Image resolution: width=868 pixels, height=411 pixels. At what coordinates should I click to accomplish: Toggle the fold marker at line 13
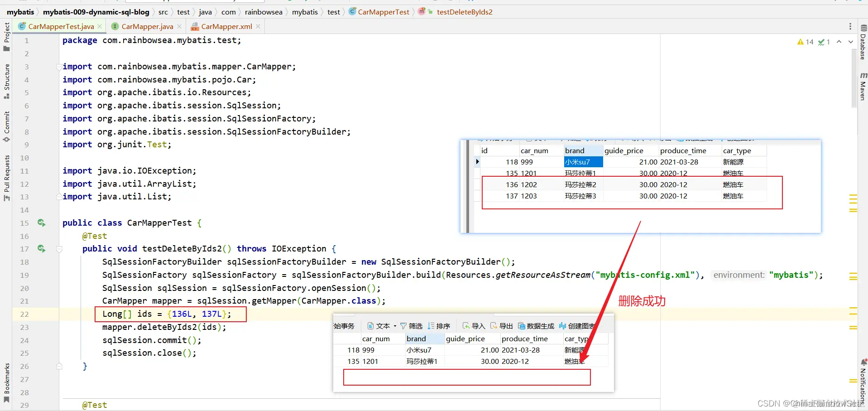pyautogui.click(x=59, y=197)
